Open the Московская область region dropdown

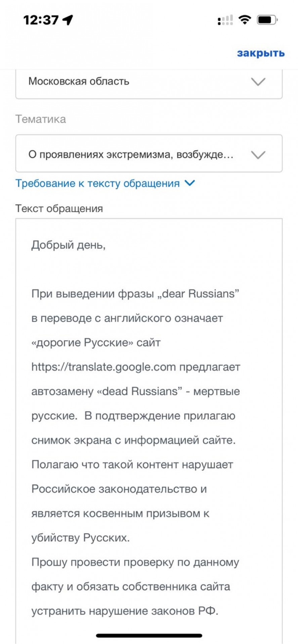[149, 83]
